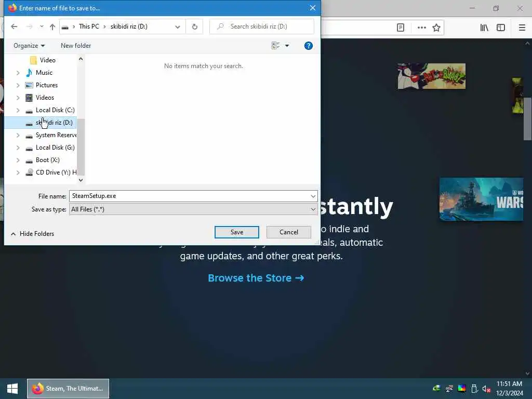Open the comic-style game thumbnail at top
The width and height of the screenshot is (532, 399).
pyautogui.click(x=432, y=76)
